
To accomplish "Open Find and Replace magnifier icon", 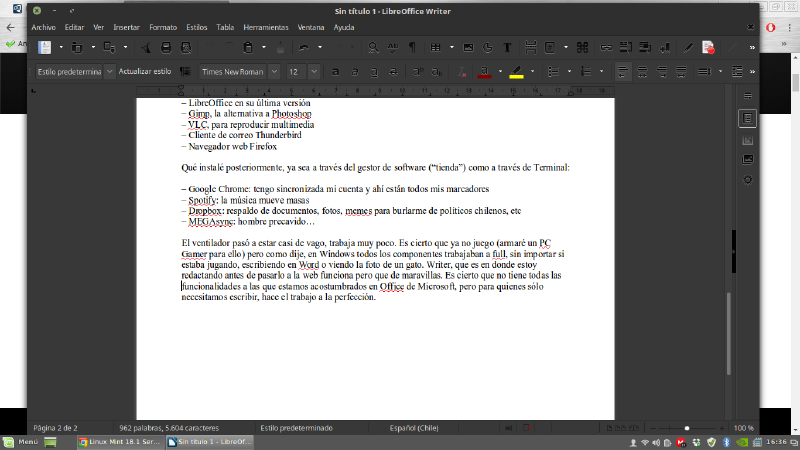I will 373,47.
